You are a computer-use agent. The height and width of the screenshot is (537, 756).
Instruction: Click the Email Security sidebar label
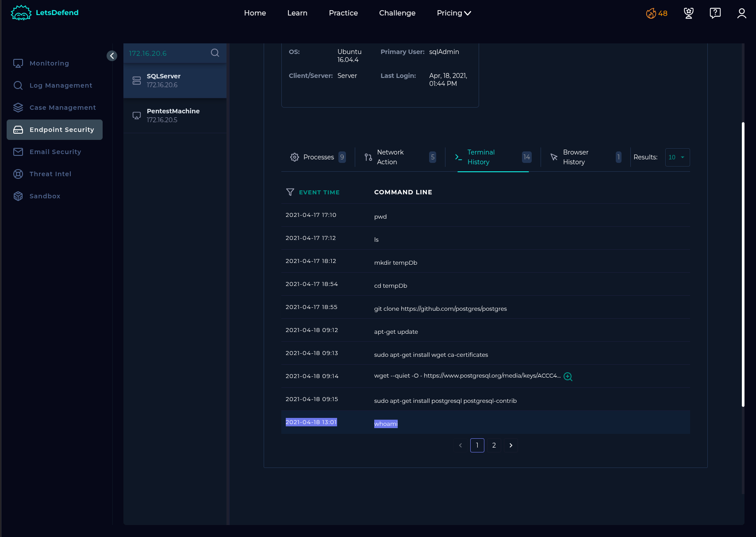[55, 152]
